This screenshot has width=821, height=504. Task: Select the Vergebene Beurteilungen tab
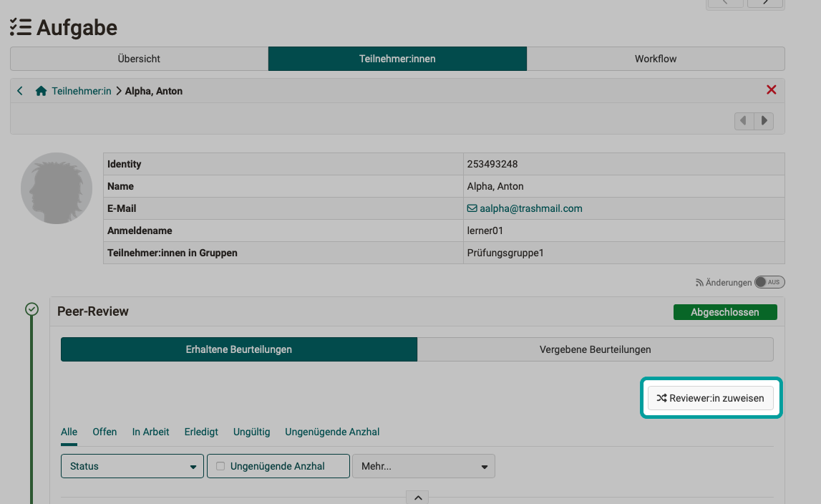(x=595, y=349)
